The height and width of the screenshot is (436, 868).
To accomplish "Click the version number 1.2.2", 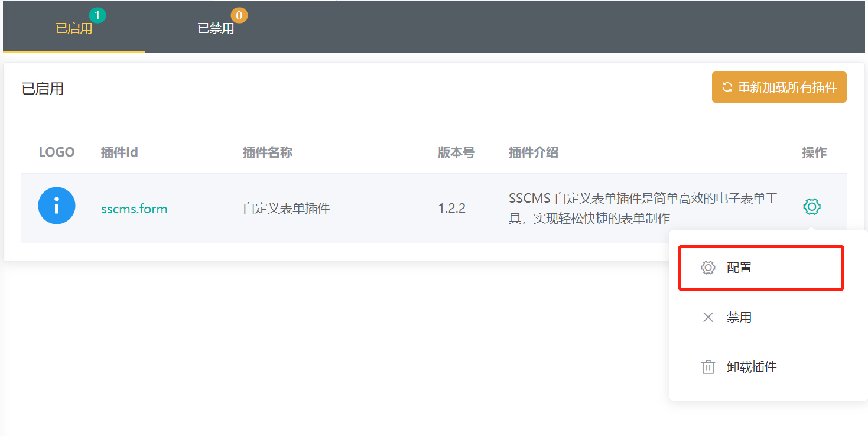I will (x=451, y=209).
